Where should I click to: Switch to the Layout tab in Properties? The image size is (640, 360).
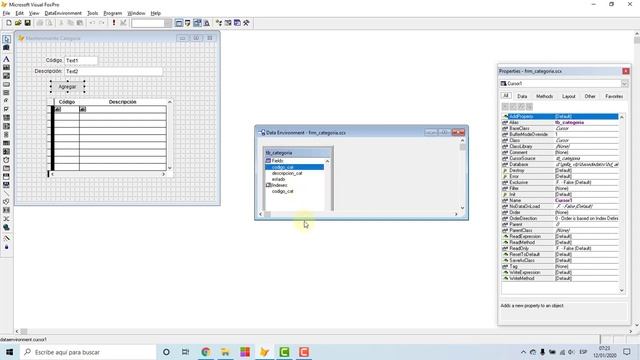tap(569, 96)
